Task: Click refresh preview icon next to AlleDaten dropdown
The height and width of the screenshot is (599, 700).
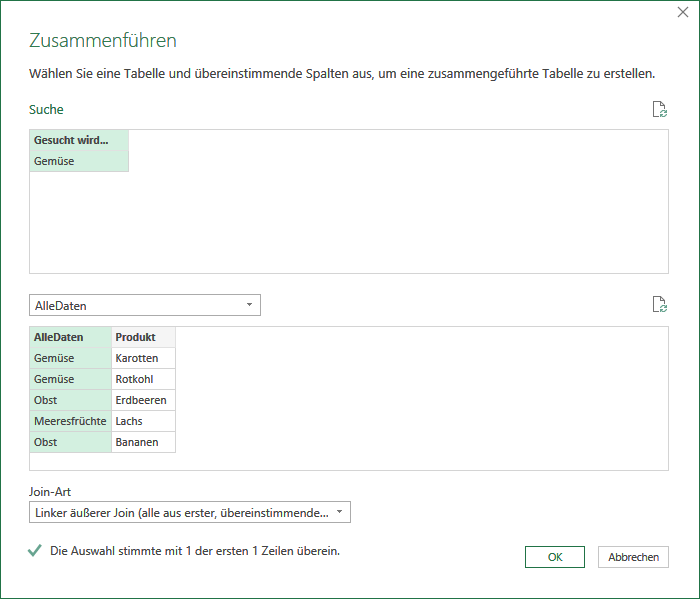Action: pyautogui.click(x=659, y=304)
